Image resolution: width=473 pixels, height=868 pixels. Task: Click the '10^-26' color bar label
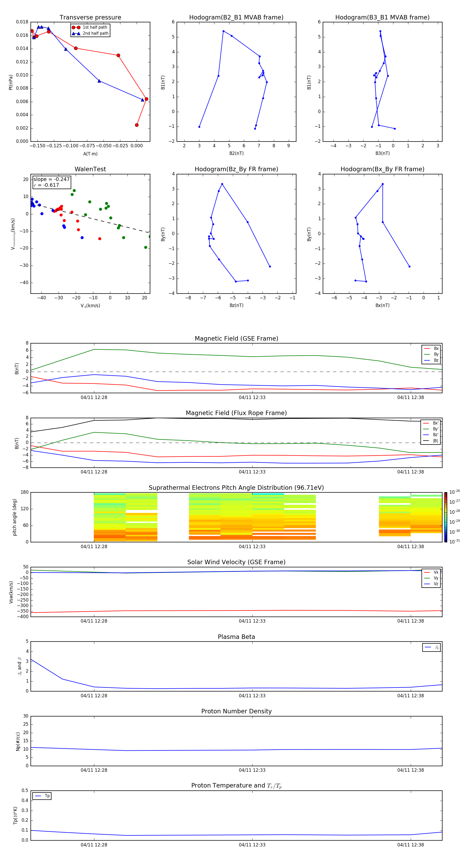455,492
